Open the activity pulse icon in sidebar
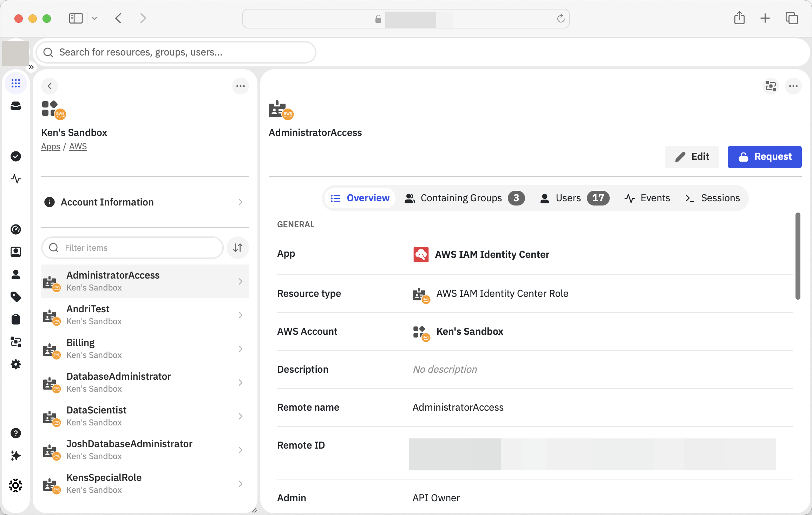Image resolution: width=812 pixels, height=515 pixels. pyautogui.click(x=16, y=179)
